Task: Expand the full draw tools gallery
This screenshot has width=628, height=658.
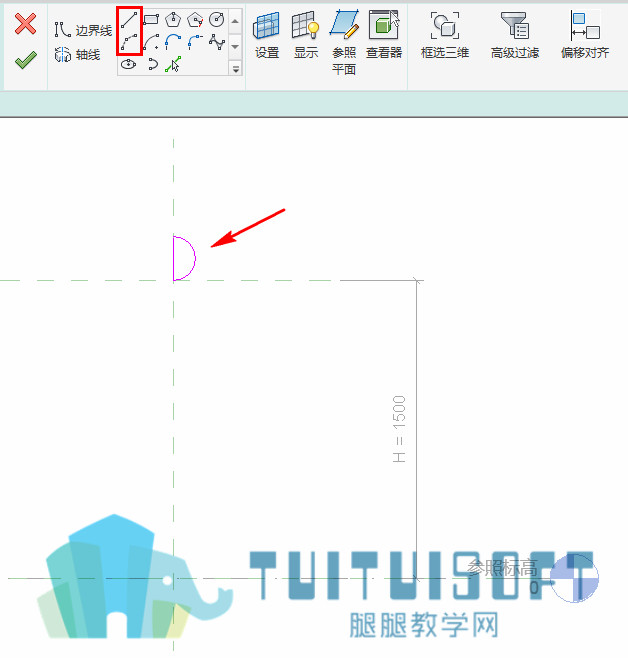Action: [x=235, y=68]
